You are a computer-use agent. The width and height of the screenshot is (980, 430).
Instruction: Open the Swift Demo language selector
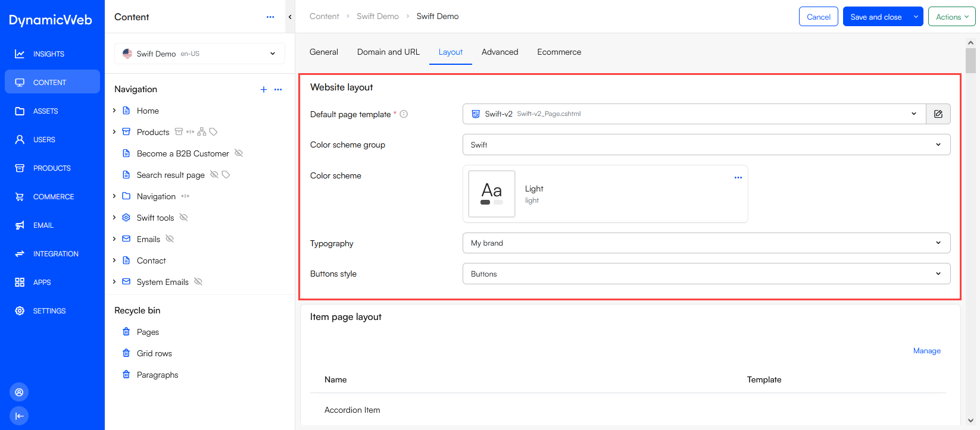199,54
